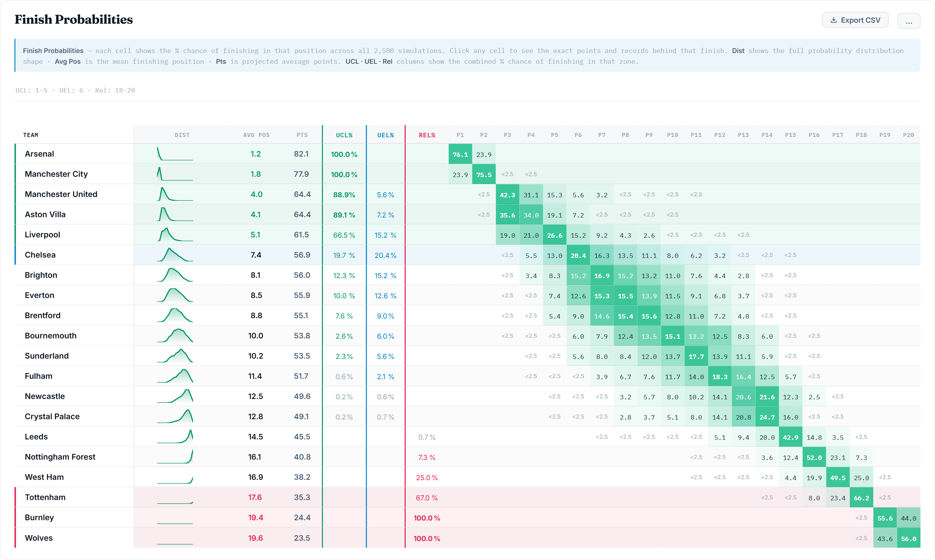Sort by REL% column header
935x560 pixels.
(427, 135)
